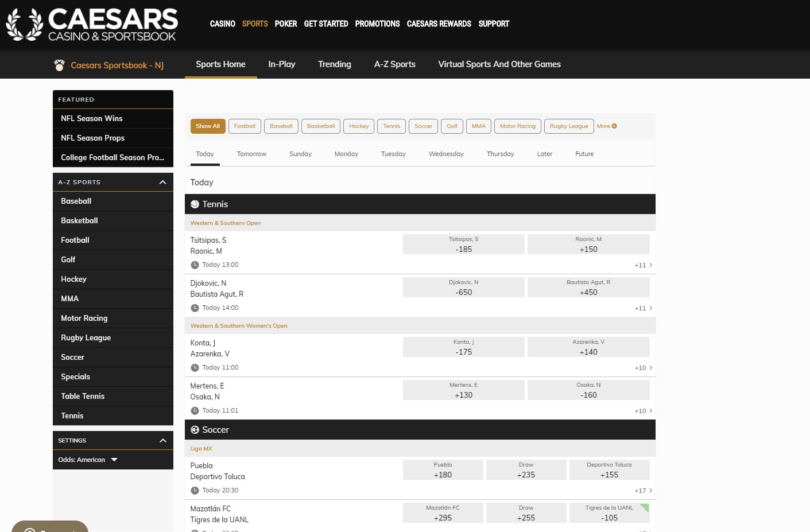This screenshot has width=810, height=532.
Task: Filter events by Golf chip
Action: pos(452,126)
